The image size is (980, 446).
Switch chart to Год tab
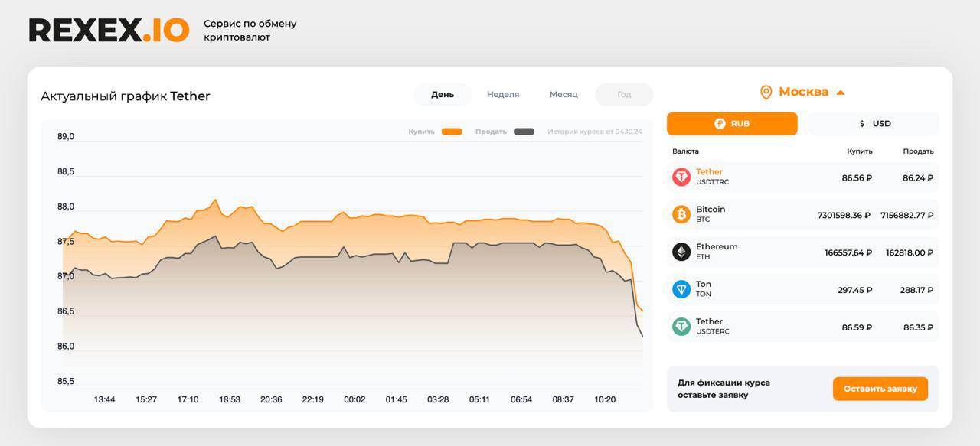[624, 95]
